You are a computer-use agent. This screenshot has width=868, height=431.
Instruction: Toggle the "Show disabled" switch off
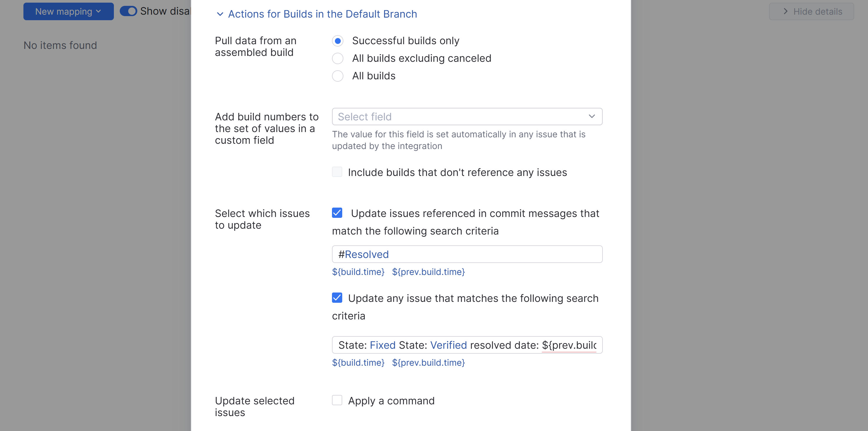coord(129,11)
